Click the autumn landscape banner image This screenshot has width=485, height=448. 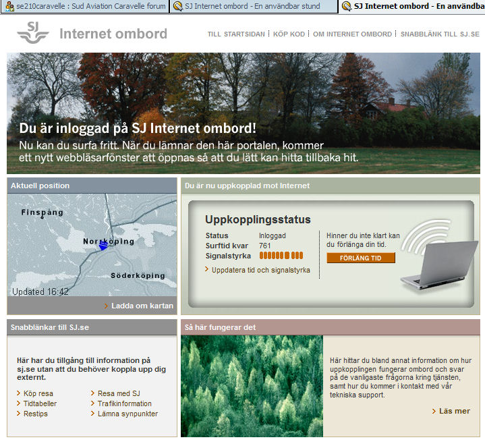point(244,113)
